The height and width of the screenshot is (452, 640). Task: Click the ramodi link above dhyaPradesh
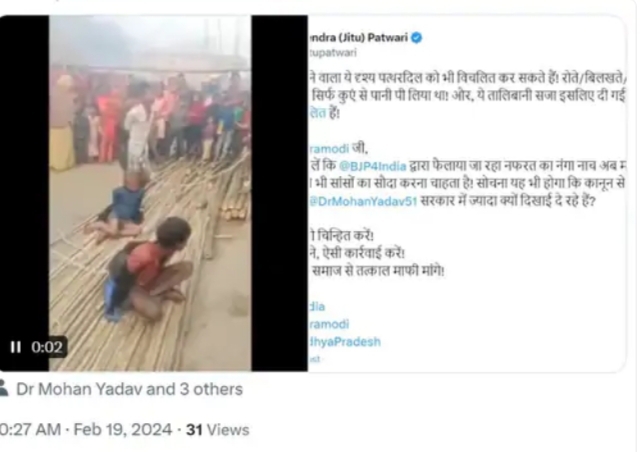[x=329, y=324]
